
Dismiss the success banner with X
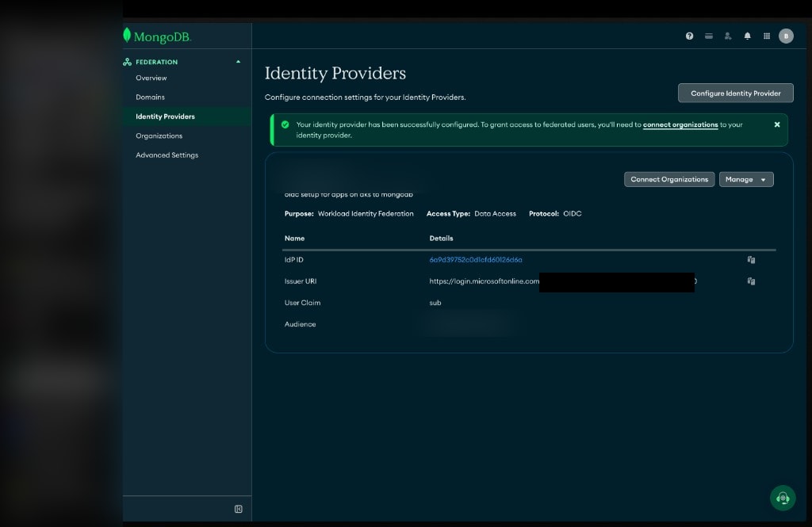[x=777, y=124]
